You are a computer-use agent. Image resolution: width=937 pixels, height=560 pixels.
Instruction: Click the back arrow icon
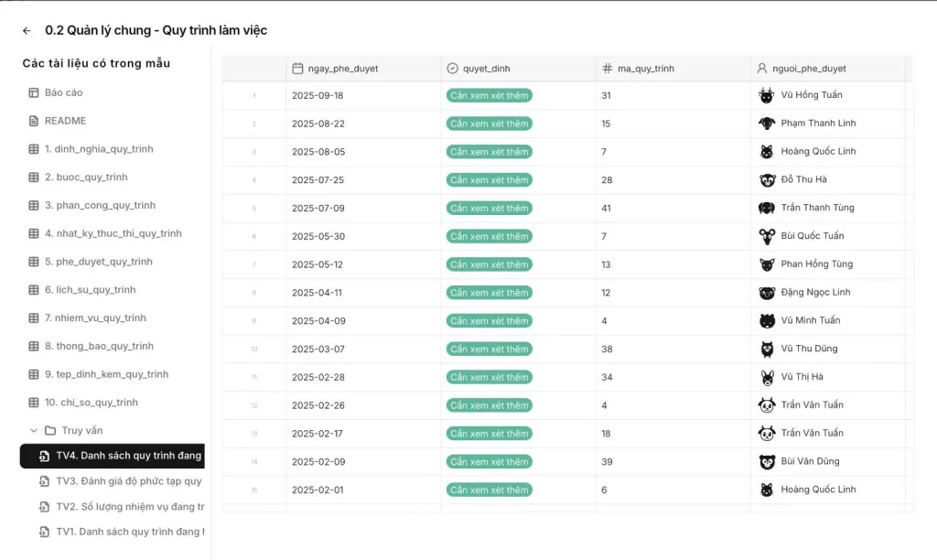click(27, 30)
